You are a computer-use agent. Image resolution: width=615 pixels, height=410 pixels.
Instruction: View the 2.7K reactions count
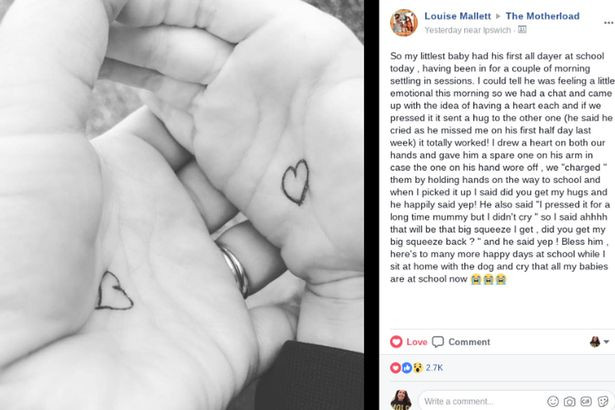coord(436,368)
